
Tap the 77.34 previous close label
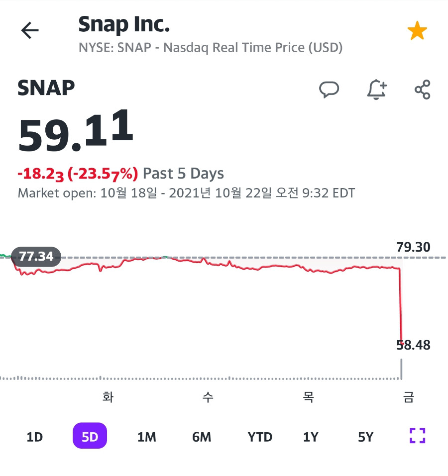click(x=36, y=257)
